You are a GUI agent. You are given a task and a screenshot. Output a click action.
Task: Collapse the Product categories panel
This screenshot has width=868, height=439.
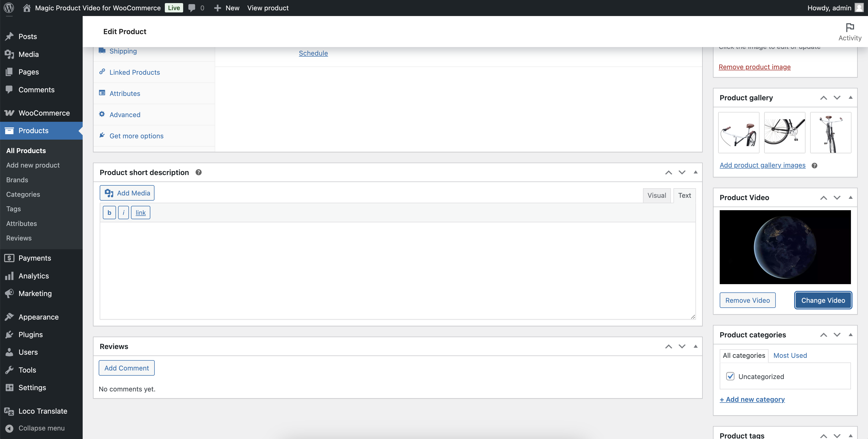click(850, 335)
